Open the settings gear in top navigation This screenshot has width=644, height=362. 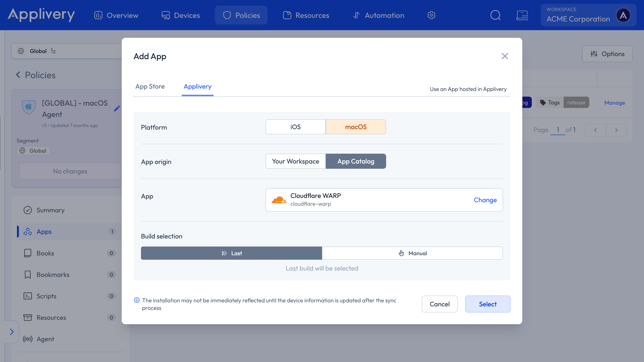point(431,15)
